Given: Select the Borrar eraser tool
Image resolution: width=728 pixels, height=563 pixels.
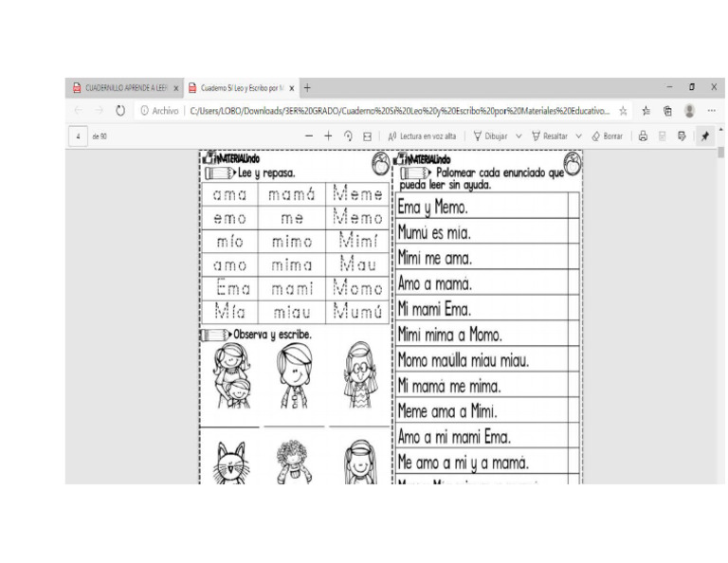Looking at the screenshot, I should pyautogui.click(x=607, y=136).
